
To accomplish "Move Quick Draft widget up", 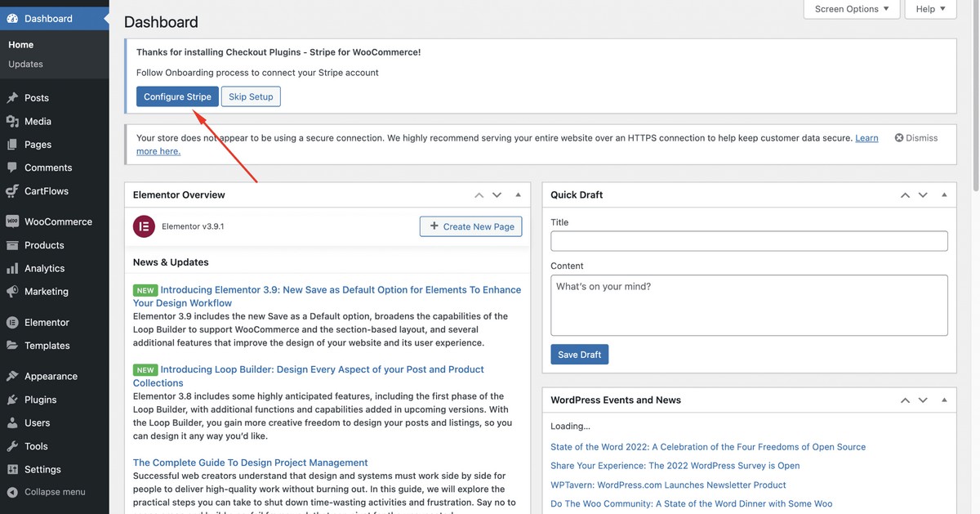I will pyautogui.click(x=905, y=195).
